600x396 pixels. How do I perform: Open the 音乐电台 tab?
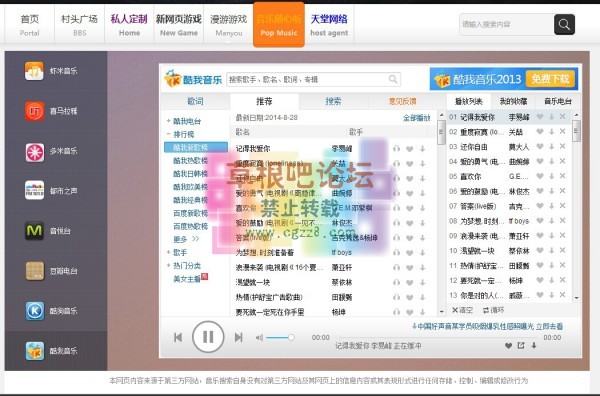(x=558, y=101)
